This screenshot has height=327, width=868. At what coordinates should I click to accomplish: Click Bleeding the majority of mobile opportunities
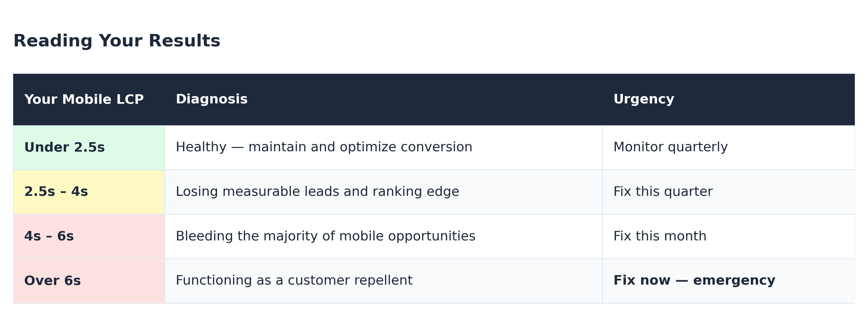point(325,236)
